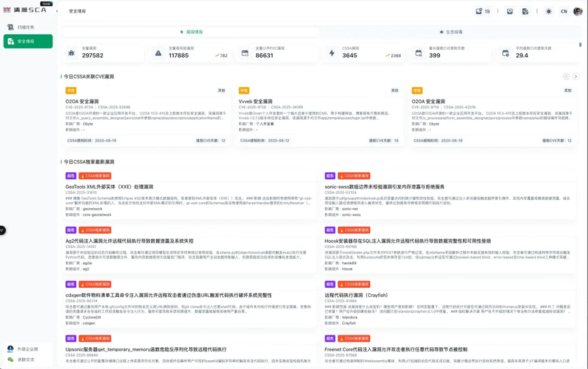Image resolution: width=588 pixels, height=369 pixels.
Task: Click the calendar clock icon beside 29.4
Action: coord(506,53)
